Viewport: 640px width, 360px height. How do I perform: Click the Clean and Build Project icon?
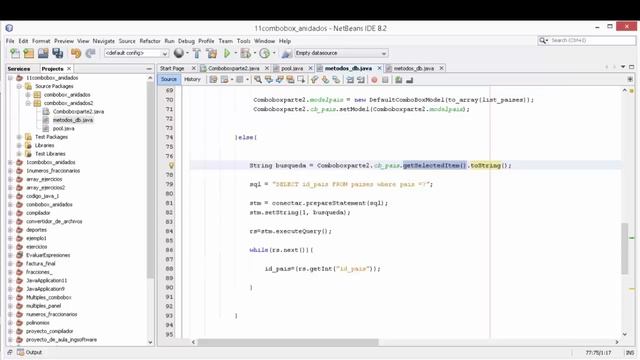[x=211, y=53]
